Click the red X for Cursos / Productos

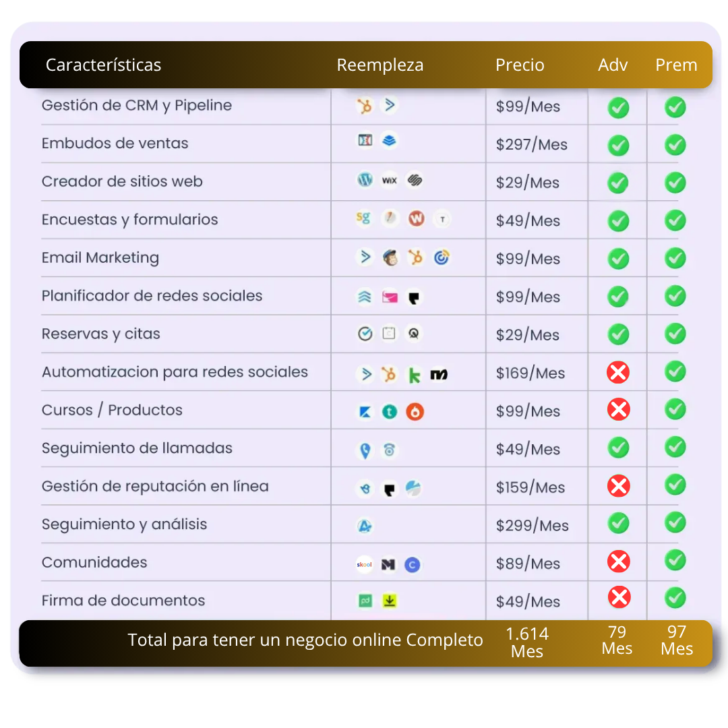[x=618, y=410]
